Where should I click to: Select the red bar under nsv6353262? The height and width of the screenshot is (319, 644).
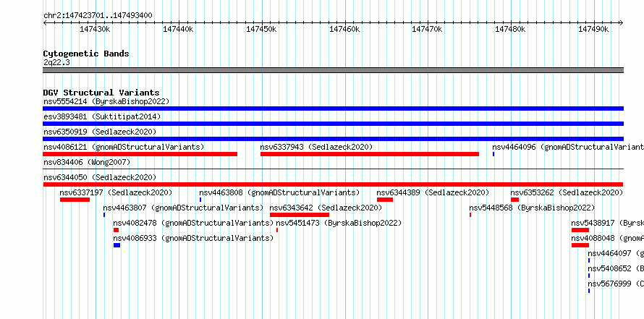coord(514,200)
